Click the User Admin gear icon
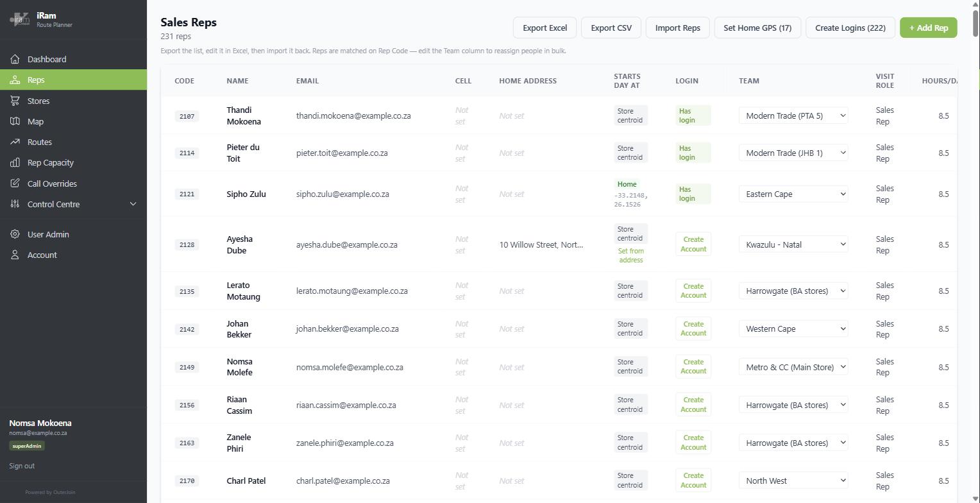980x503 pixels. (15, 234)
